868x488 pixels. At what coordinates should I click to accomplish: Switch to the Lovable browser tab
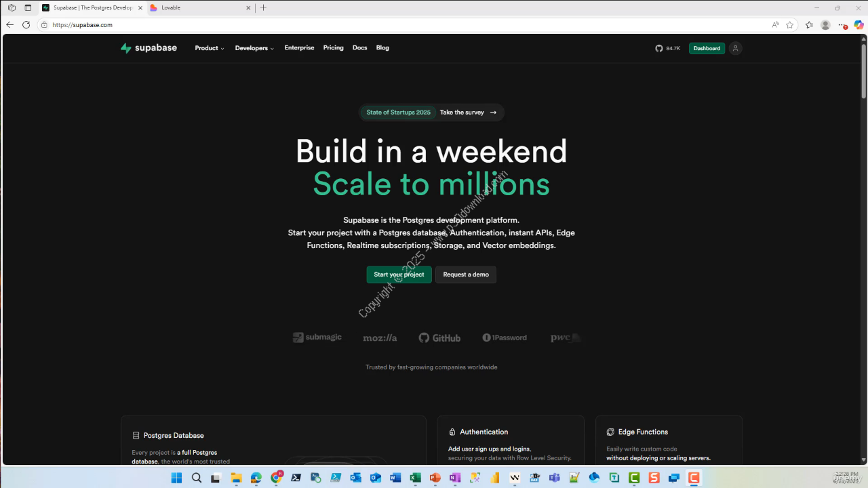(200, 7)
